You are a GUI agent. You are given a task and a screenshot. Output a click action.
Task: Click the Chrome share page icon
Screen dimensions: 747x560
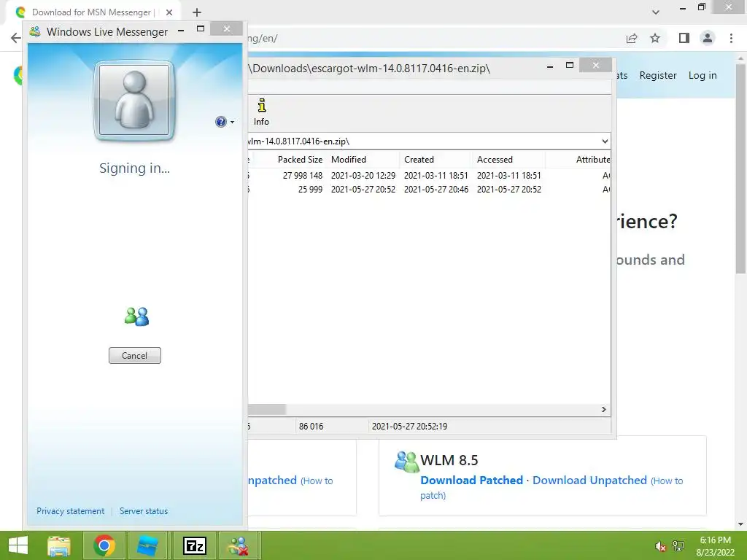click(x=632, y=39)
